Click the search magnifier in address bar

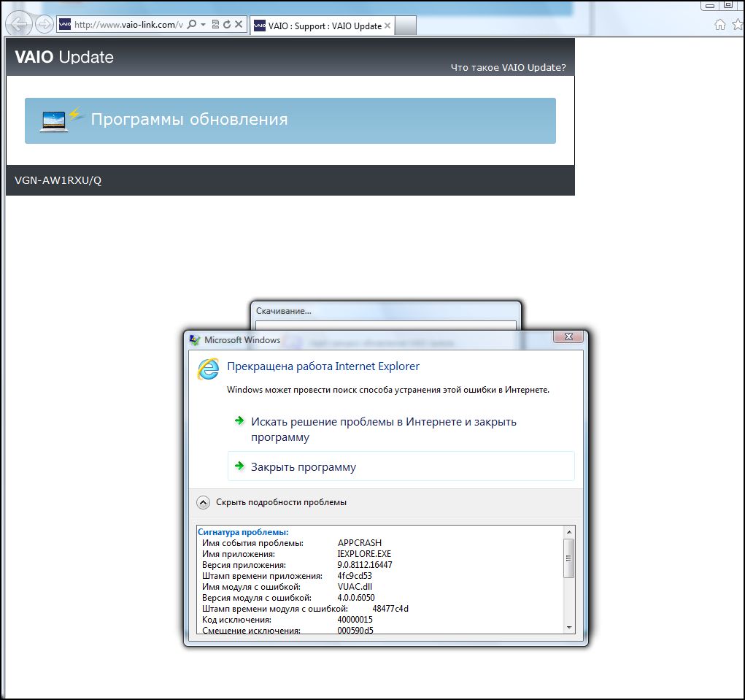click(x=191, y=24)
